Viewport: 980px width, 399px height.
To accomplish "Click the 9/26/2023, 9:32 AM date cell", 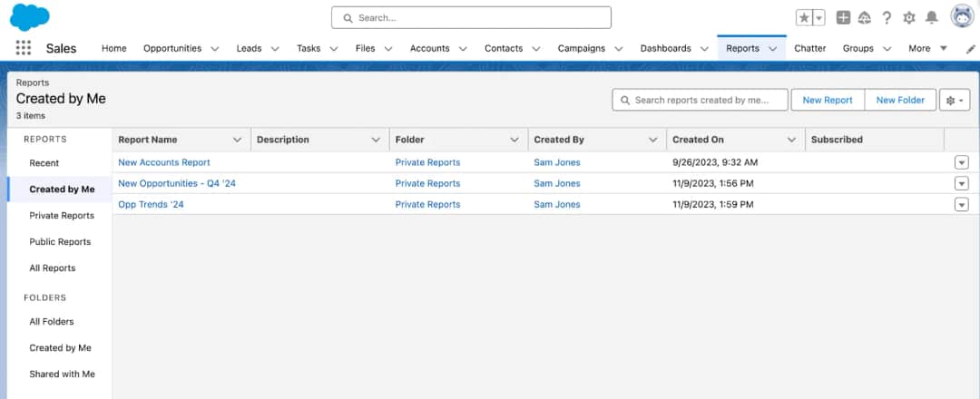I will point(715,162).
